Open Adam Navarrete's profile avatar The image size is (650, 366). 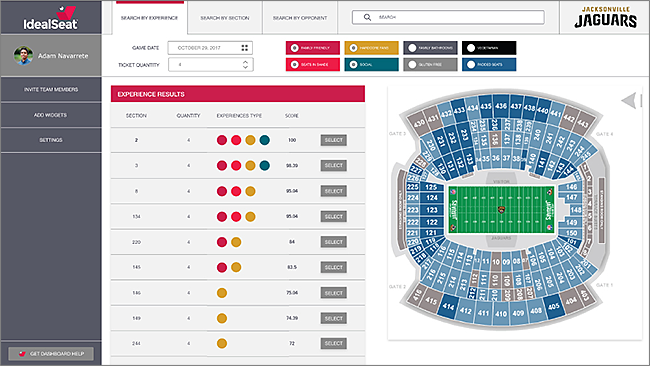(x=23, y=56)
